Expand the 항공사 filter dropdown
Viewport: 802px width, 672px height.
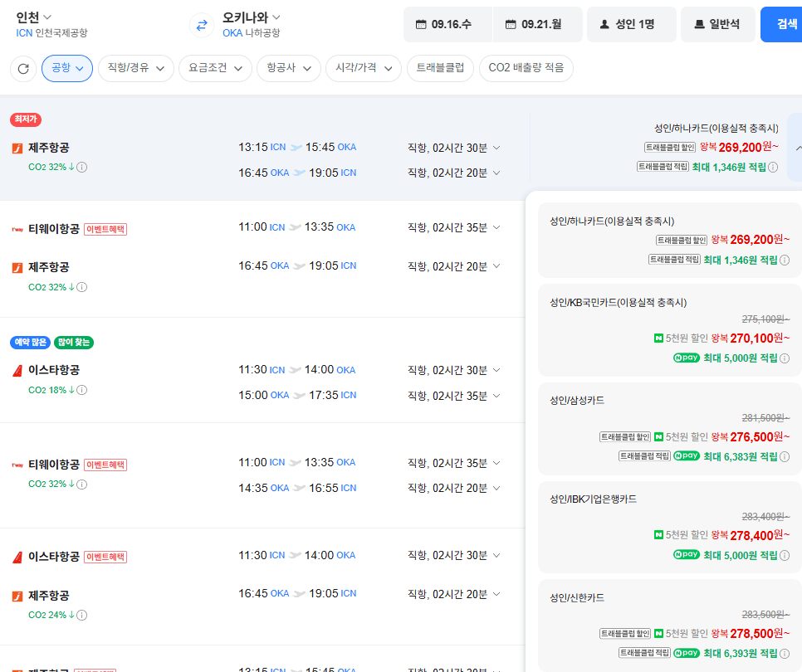coord(289,68)
